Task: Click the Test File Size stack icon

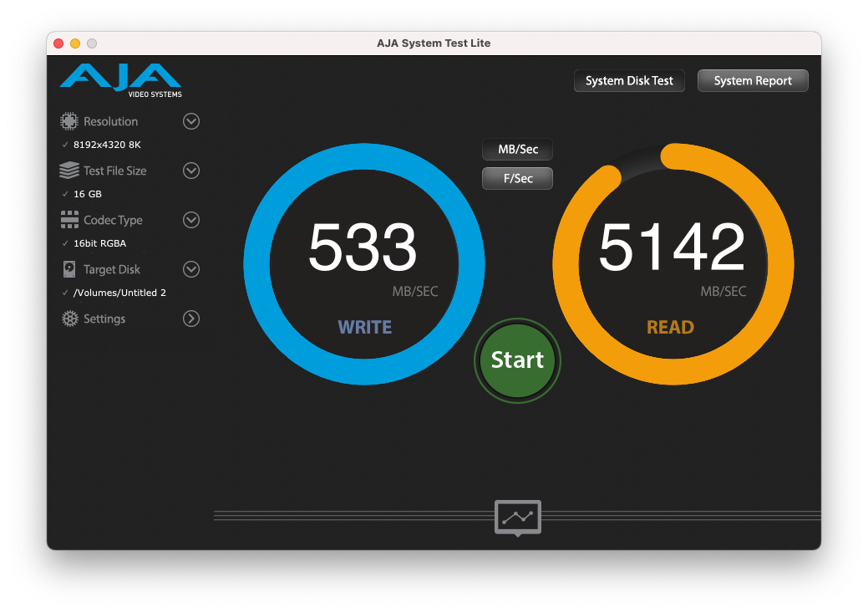Action: pos(69,171)
